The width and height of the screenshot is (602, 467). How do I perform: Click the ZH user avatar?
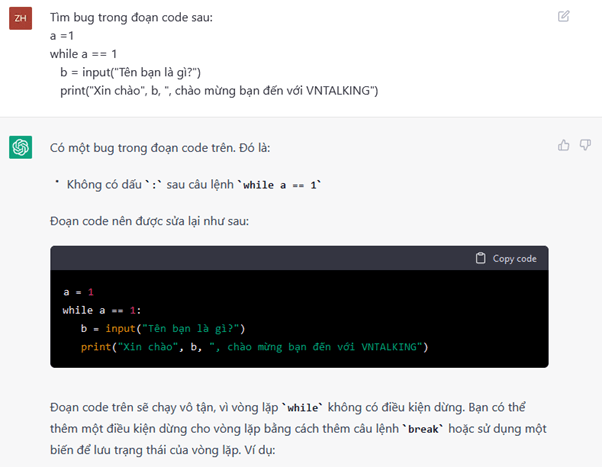pos(20,18)
